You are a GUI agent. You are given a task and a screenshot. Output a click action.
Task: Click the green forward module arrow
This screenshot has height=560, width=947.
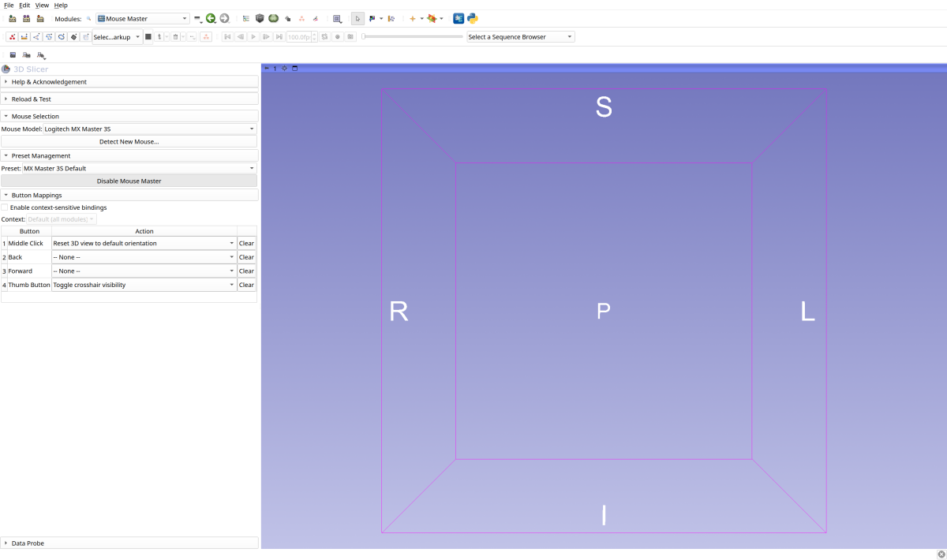[224, 18]
